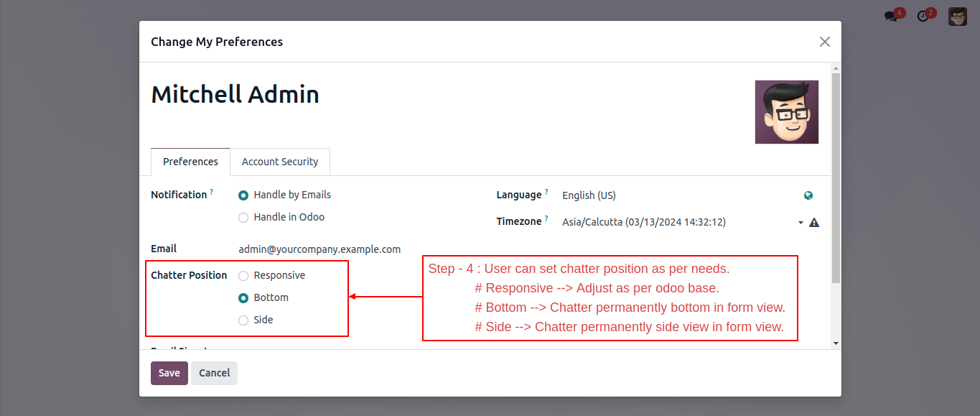The width and height of the screenshot is (980, 416).
Task: Expand the Timezone dropdown arrow
Action: click(x=801, y=223)
